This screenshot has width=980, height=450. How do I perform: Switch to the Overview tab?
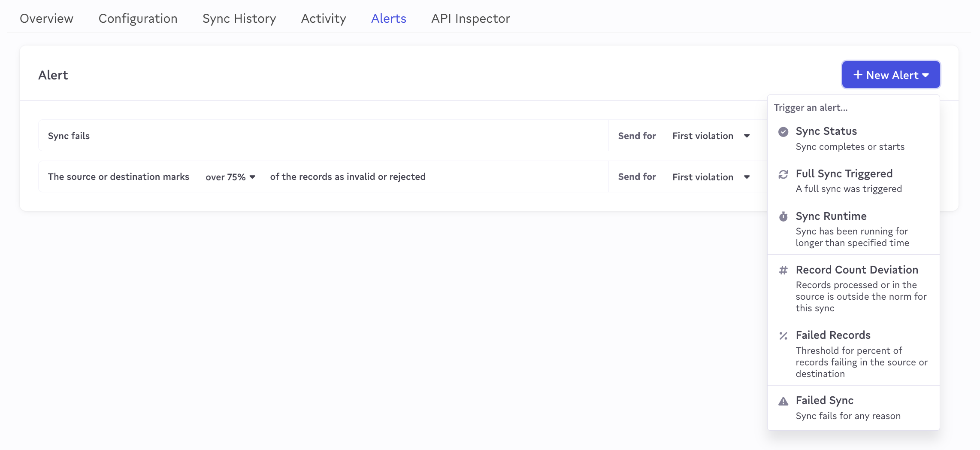[x=46, y=18]
